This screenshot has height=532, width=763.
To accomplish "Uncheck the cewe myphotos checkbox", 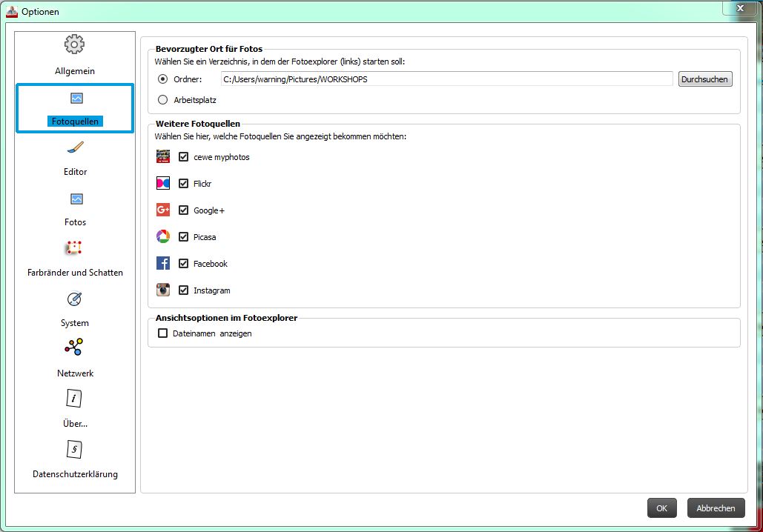I will pyautogui.click(x=184, y=157).
